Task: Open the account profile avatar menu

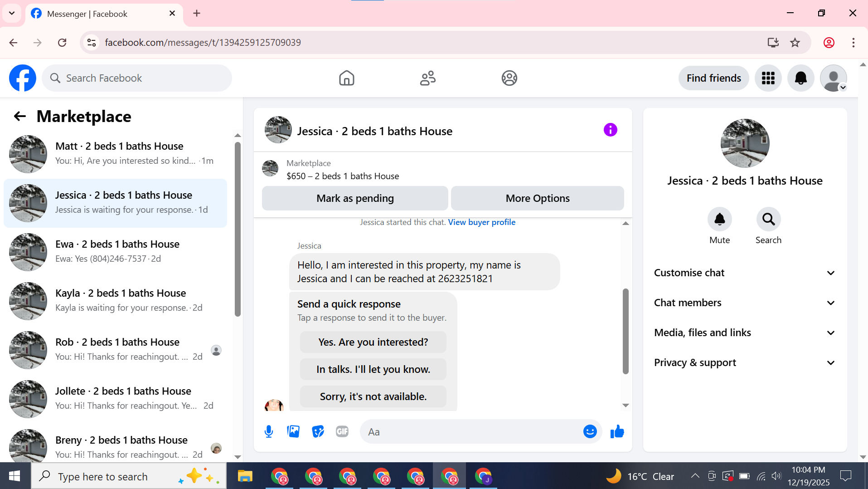Action: click(834, 78)
